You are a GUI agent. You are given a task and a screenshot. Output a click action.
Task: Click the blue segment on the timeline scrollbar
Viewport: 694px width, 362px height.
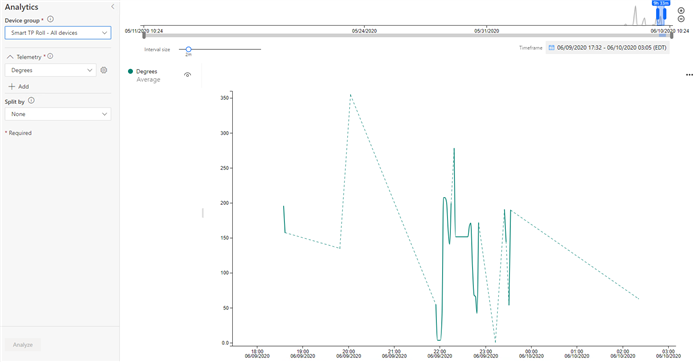coord(663,35)
